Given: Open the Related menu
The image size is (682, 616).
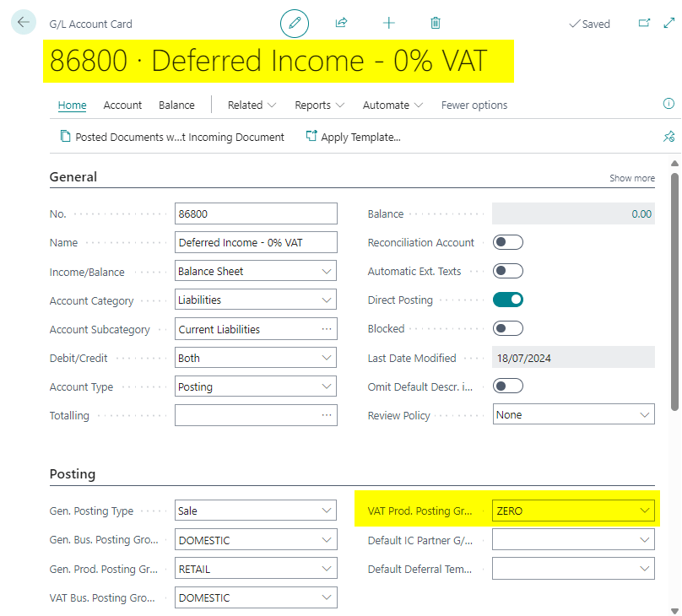Looking at the screenshot, I should coord(252,105).
